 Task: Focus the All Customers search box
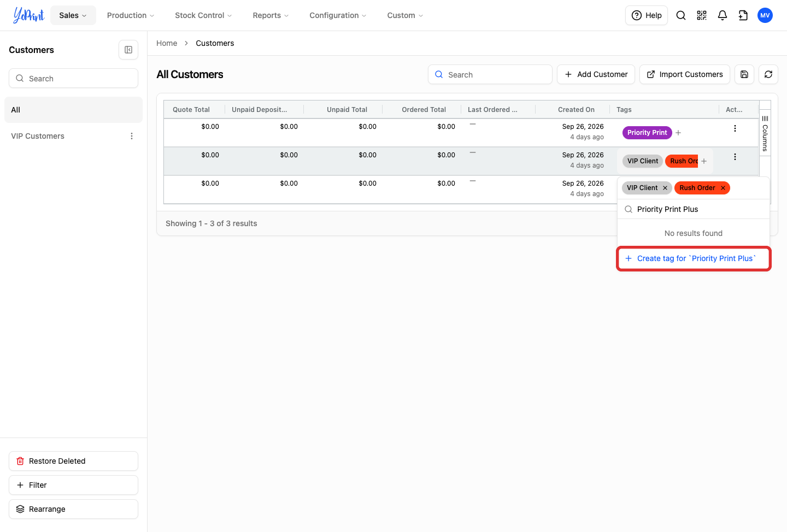(x=490, y=74)
